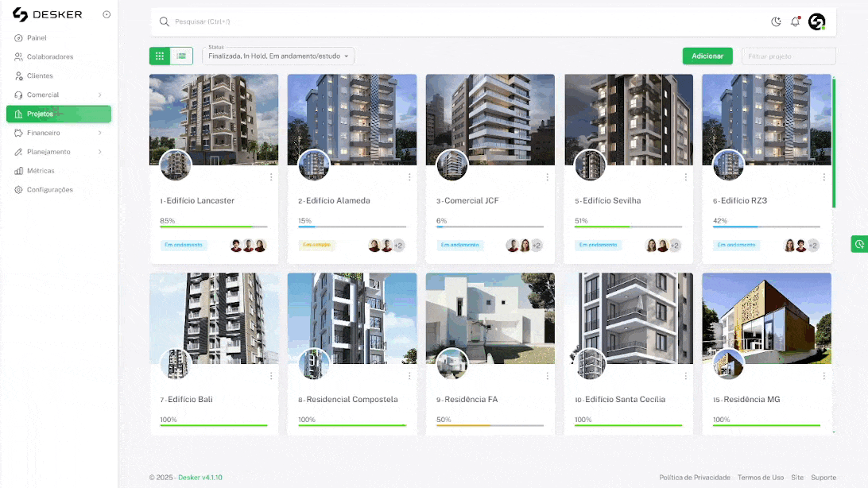The width and height of the screenshot is (868, 488).
Task: Click the Métricas chart icon
Action: [18, 170]
